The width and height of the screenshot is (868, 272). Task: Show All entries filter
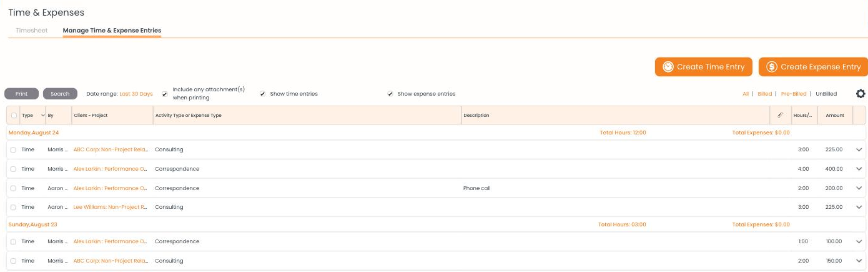pos(746,94)
